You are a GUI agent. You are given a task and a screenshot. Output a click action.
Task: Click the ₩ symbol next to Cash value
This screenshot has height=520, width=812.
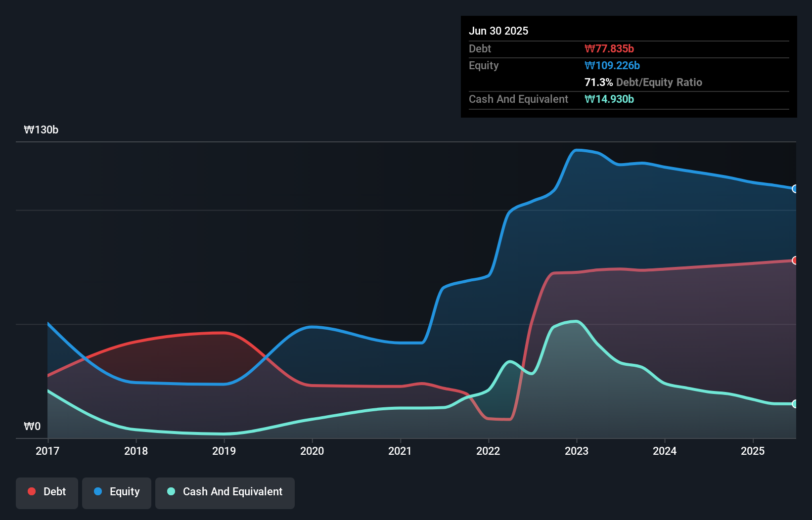[x=588, y=99]
